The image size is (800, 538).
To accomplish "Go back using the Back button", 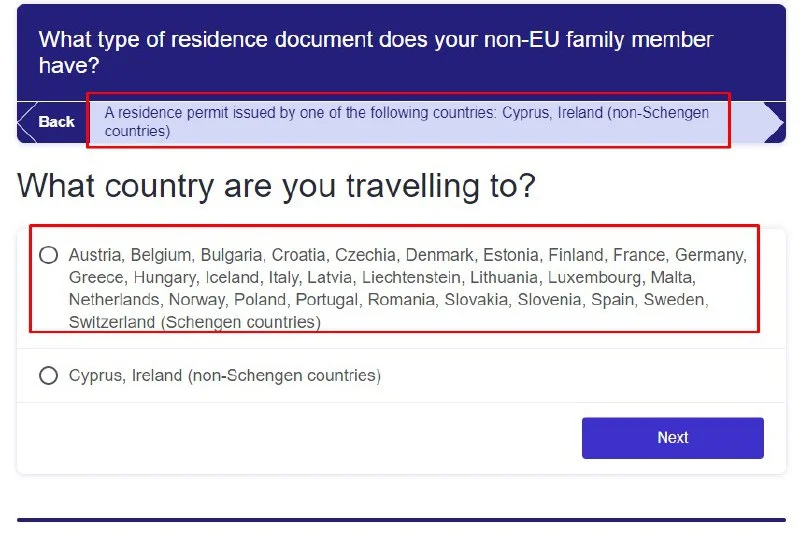I will [56, 122].
